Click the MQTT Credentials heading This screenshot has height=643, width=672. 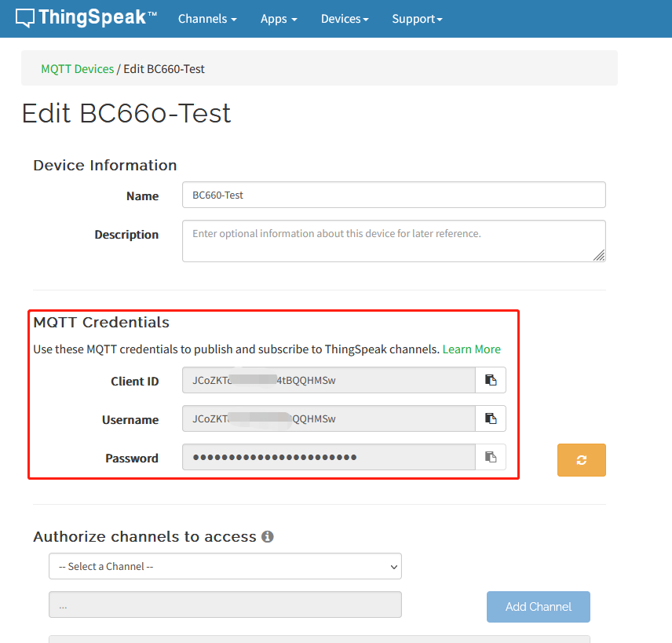pos(101,323)
